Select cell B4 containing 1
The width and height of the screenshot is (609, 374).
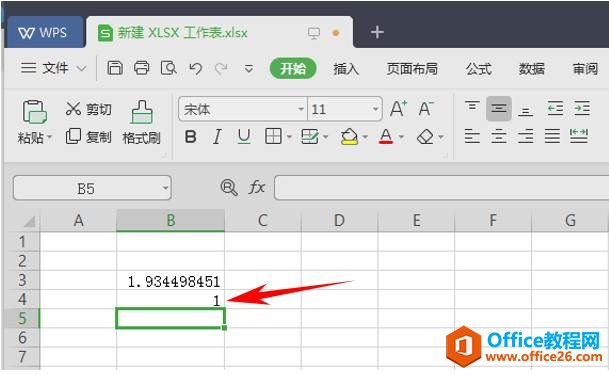coord(171,299)
